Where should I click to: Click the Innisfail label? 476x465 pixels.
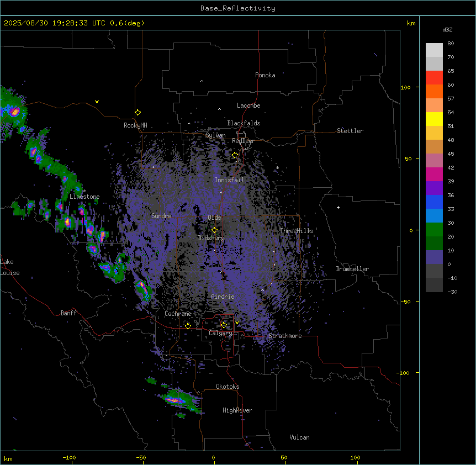coord(229,180)
